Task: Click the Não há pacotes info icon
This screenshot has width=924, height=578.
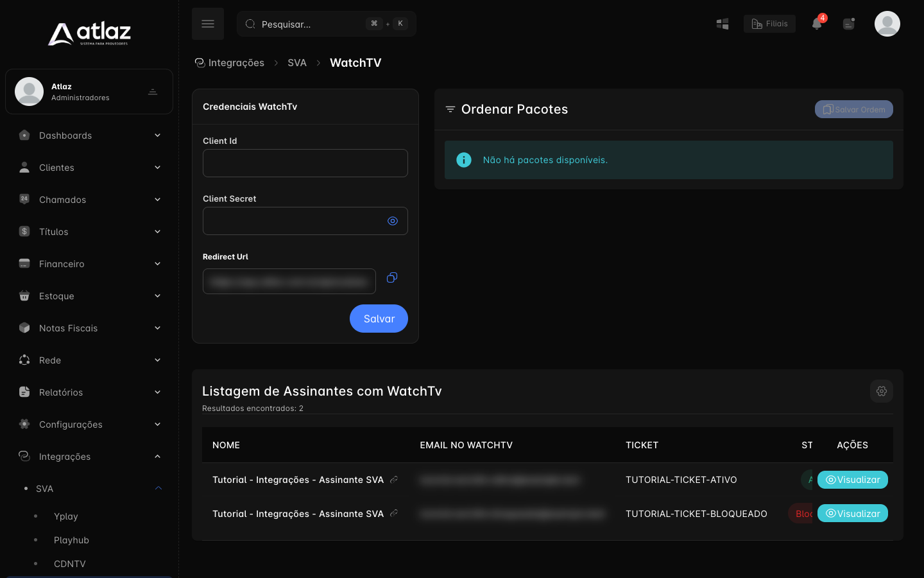Action: click(x=464, y=160)
